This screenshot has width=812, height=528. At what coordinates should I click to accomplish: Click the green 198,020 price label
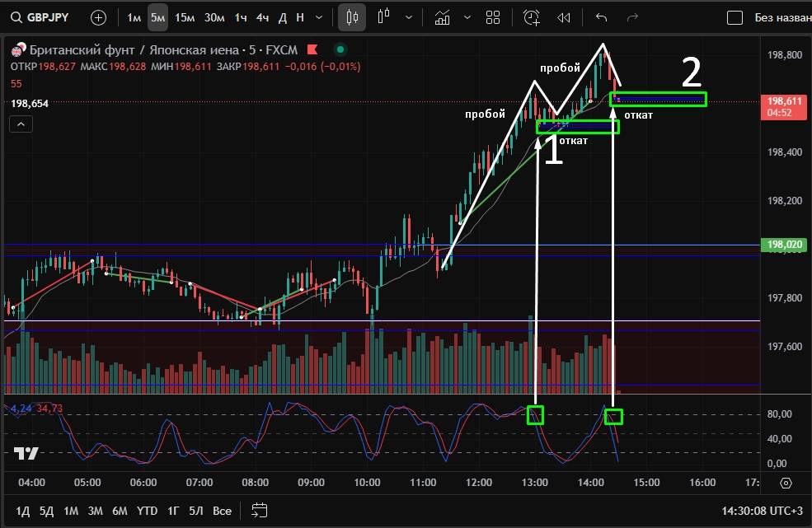(785, 245)
